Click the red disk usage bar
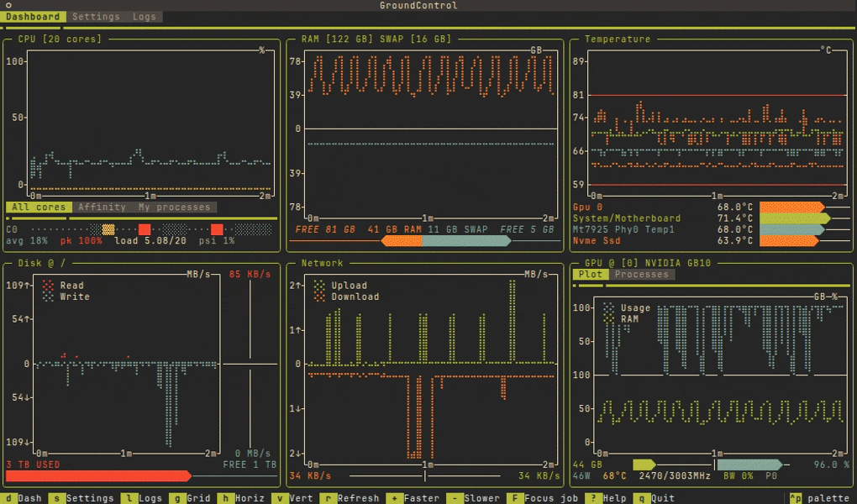This screenshot has width=857, height=504. point(99,476)
